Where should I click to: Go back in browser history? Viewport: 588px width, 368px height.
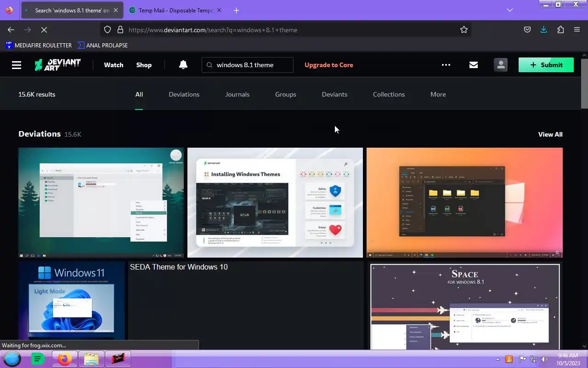[11, 29]
